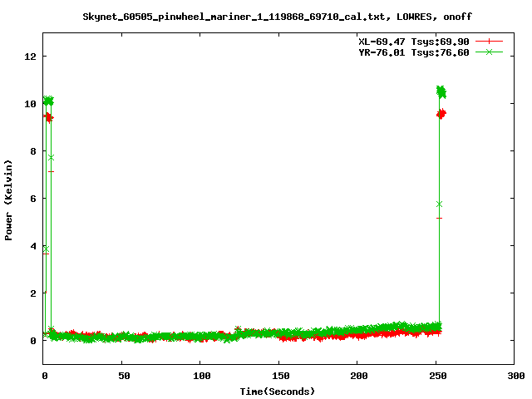
Task: Click the y-axis tick label 6
Action: coord(33,199)
